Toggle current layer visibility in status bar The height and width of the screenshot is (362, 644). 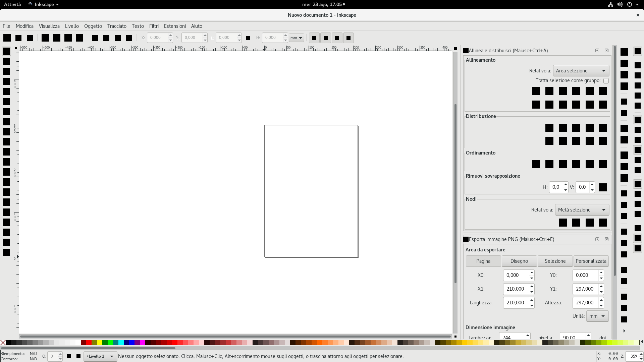click(x=69, y=356)
